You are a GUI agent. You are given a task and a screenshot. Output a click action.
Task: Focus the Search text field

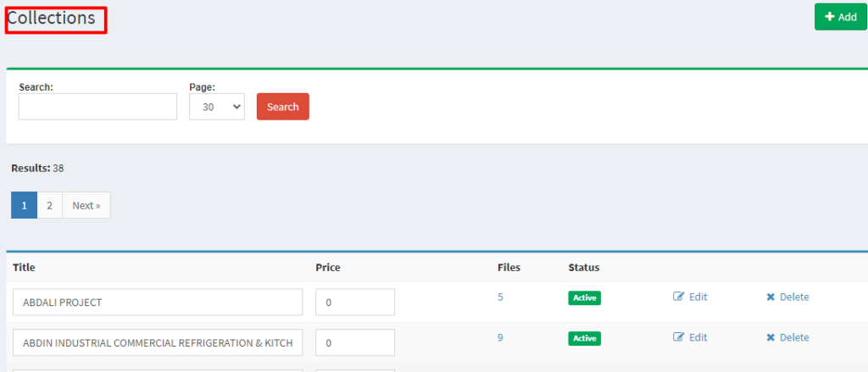pos(97,107)
